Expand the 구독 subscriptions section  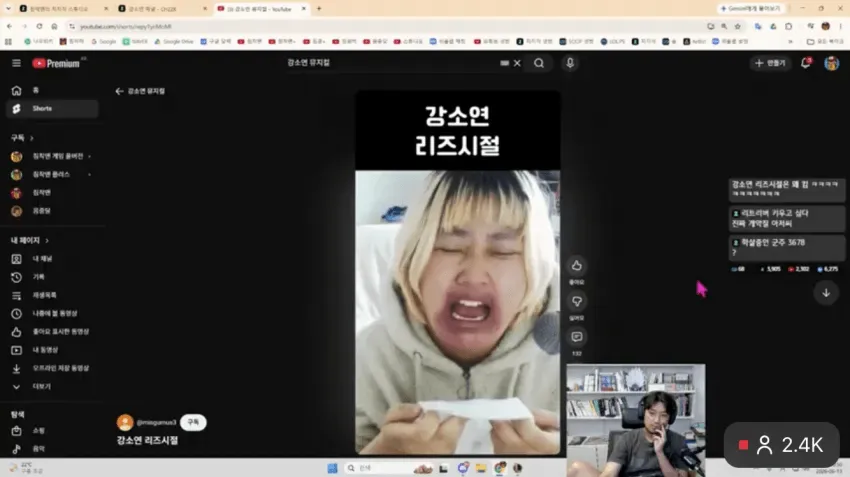tap(22, 138)
